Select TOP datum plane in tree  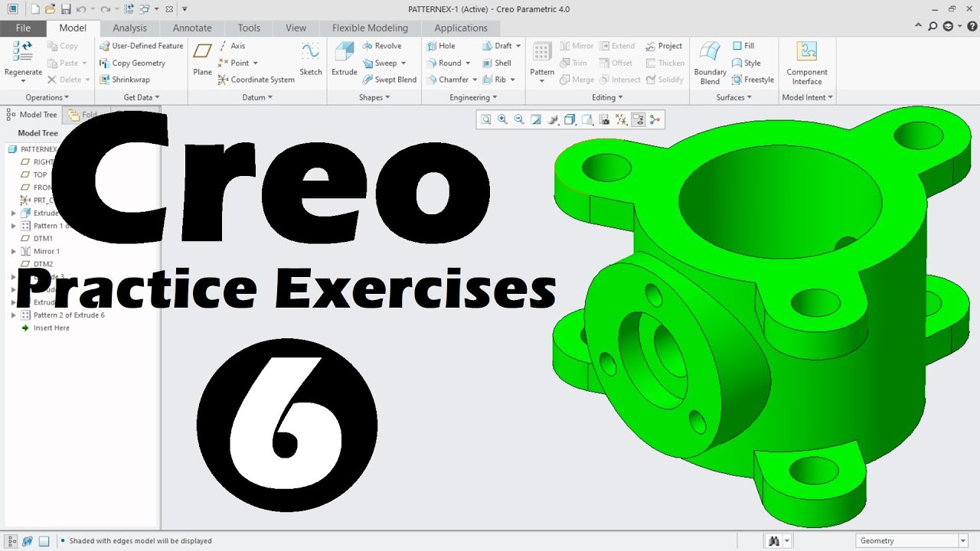[x=35, y=174]
